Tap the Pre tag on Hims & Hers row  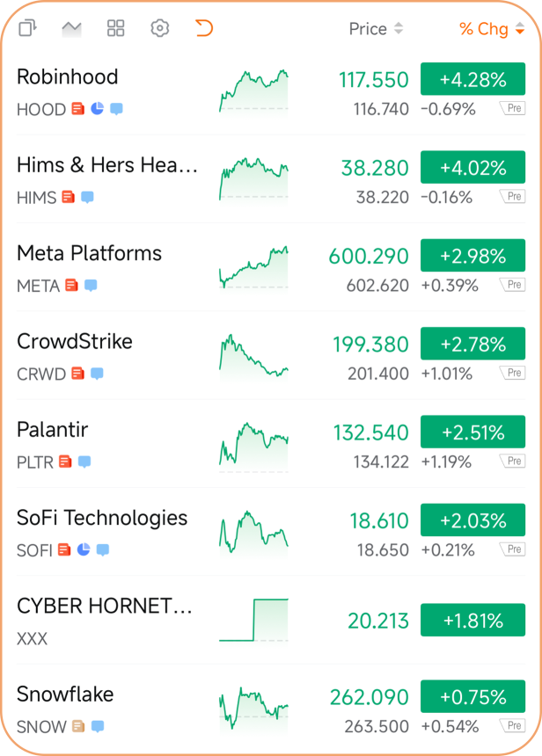pyautogui.click(x=513, y=196)
